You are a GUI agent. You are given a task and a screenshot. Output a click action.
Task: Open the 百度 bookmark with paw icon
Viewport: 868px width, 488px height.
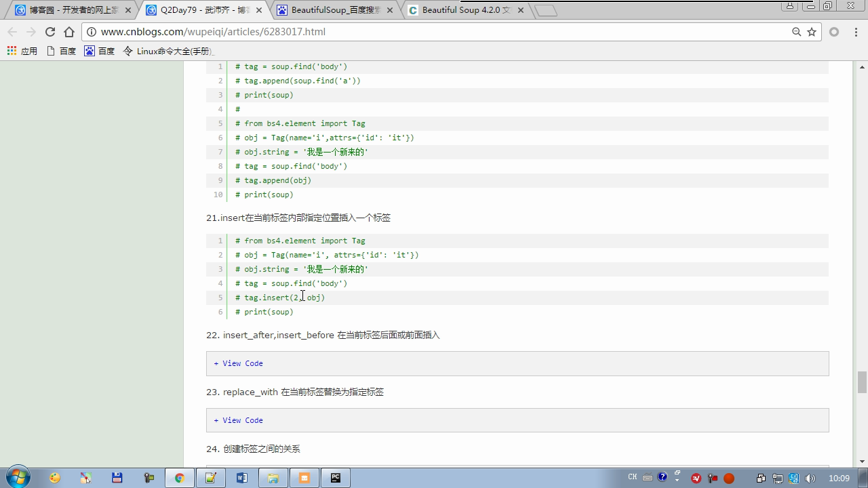tap(99, 51)
